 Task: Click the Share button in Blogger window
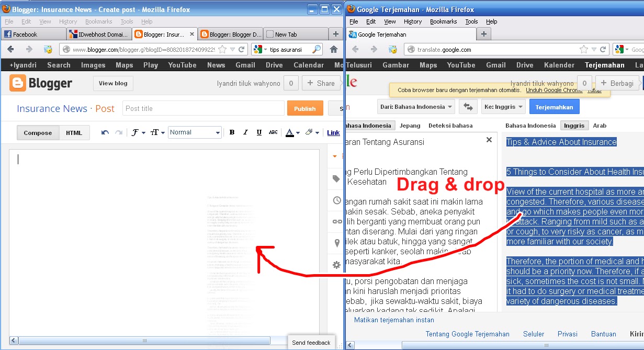click(x=321, y=83)
